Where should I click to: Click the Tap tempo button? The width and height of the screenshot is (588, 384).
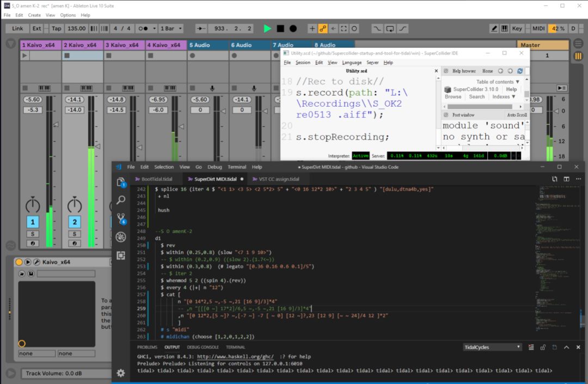pyautogui.click(x=56, y=28)
